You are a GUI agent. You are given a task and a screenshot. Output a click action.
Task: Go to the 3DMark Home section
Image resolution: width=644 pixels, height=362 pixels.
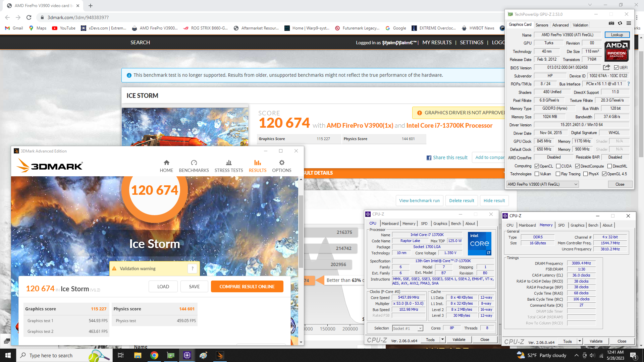tap(166, 166)
